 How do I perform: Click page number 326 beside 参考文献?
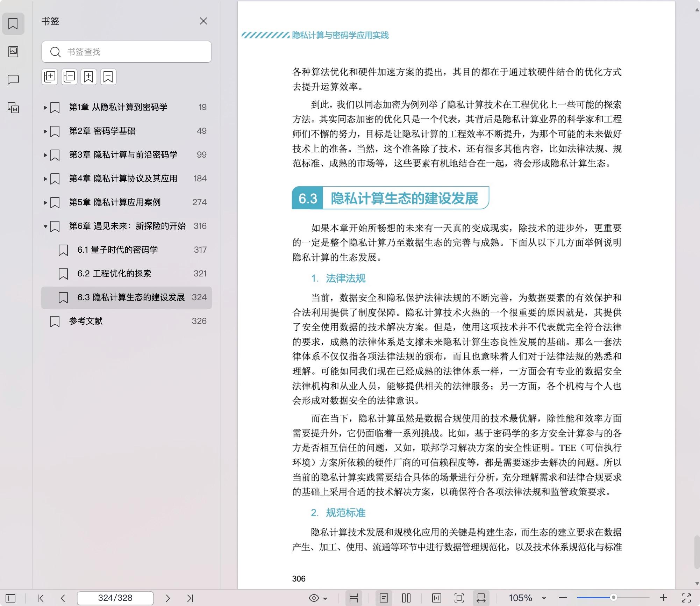click(x=199, y=321)
